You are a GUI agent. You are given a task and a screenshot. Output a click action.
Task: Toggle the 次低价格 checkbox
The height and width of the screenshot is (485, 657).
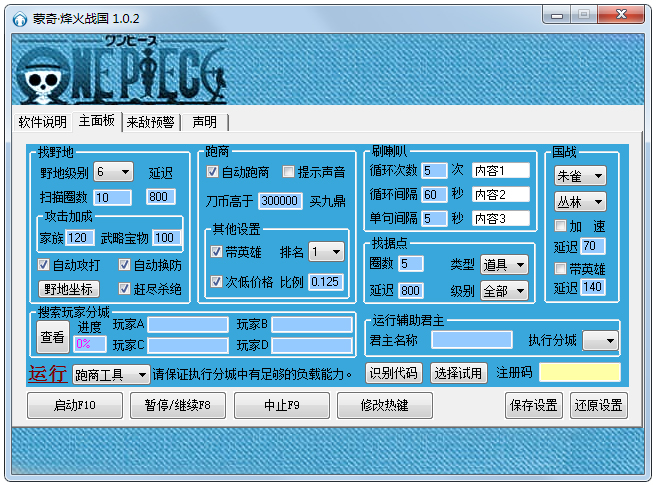[216, 281]
